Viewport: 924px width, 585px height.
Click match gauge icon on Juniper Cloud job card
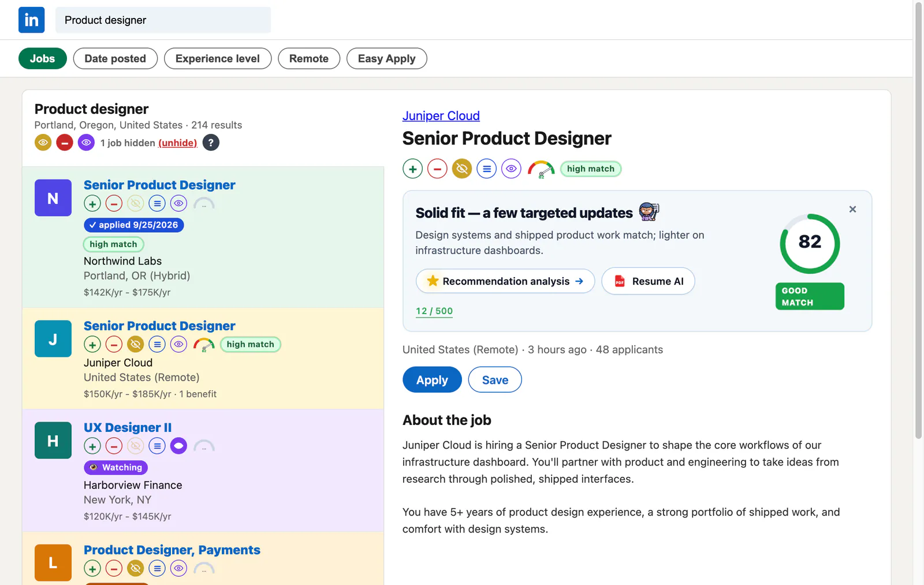(x=204, y=345)
